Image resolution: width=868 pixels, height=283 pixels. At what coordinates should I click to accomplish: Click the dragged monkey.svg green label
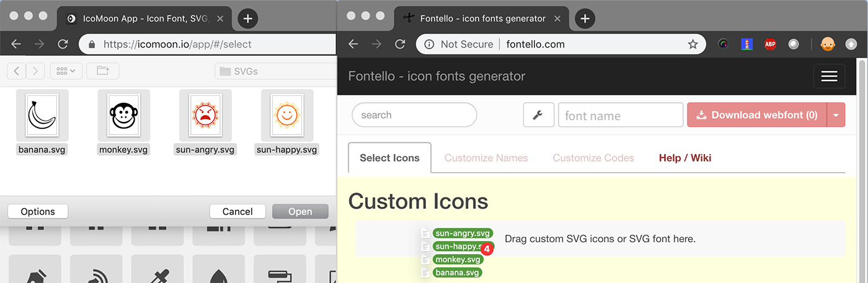point(458,259)
